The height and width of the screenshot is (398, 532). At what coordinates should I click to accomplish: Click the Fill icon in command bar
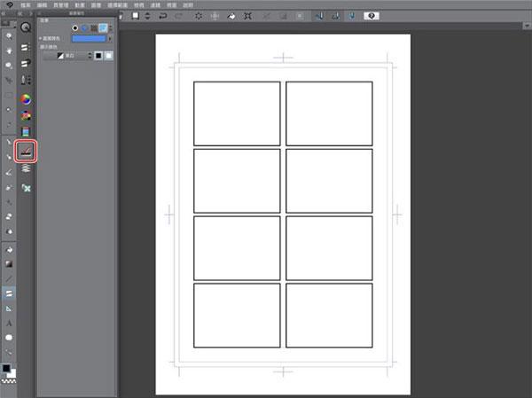tap(231, 16)
